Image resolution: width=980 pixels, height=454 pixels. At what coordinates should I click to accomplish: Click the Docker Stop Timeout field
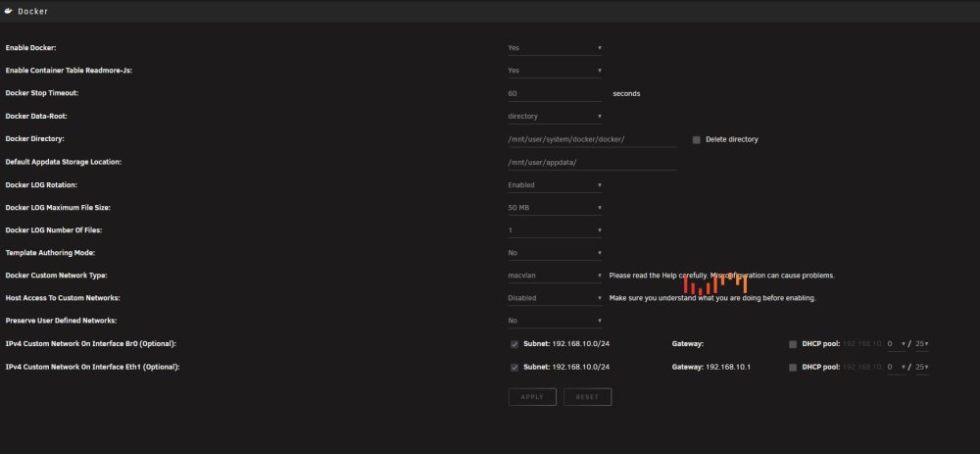[555, 93]
